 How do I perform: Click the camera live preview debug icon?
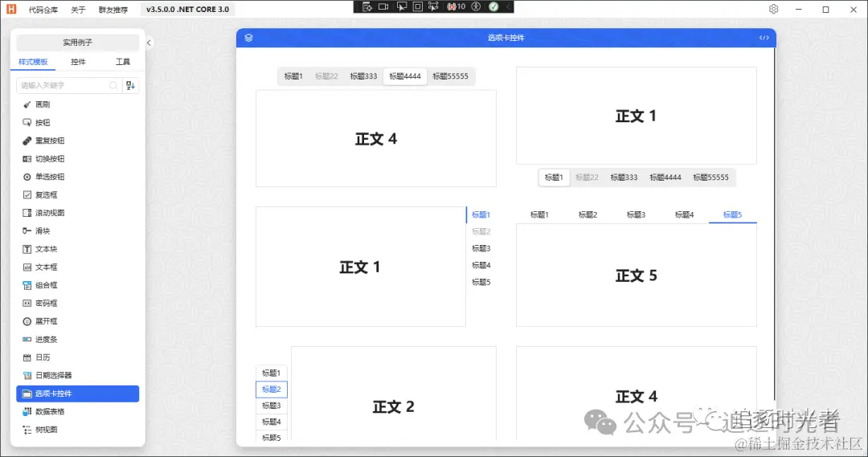click(383, 6)
